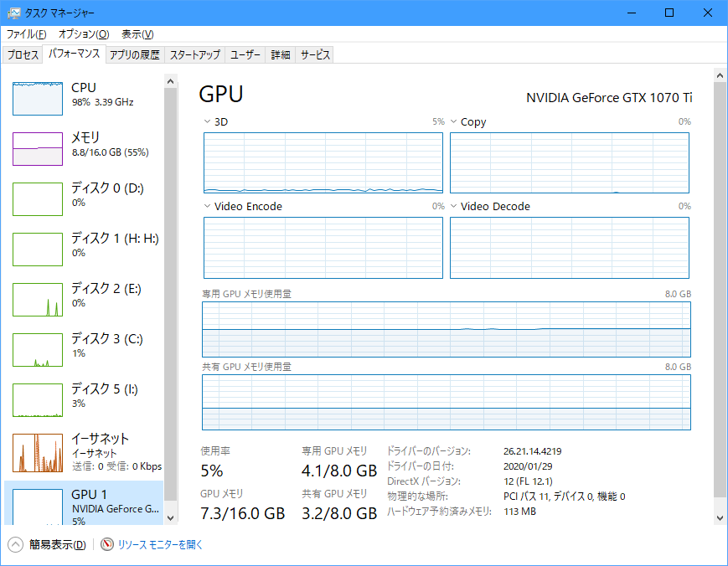Open the オプション(O) menu

click(x=84, y=33)
